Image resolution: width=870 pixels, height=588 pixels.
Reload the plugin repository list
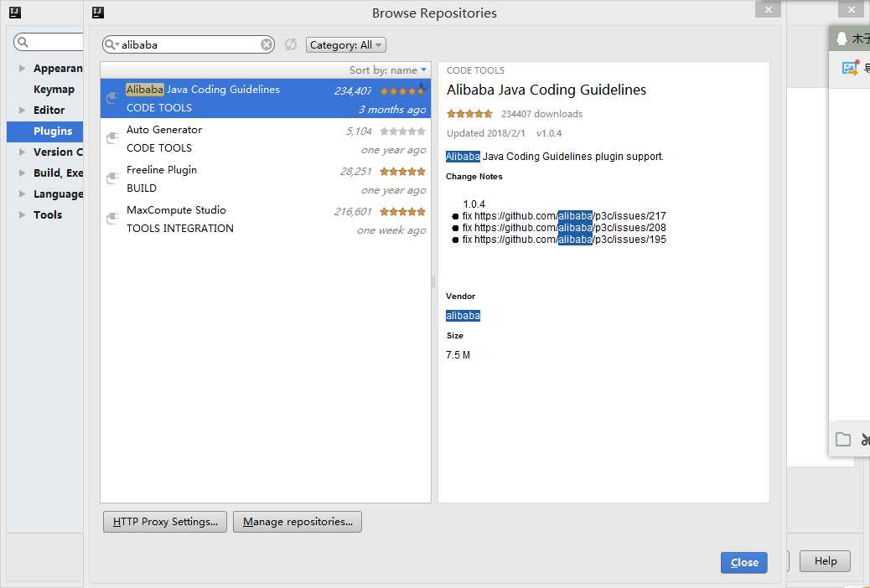[291, 44]
